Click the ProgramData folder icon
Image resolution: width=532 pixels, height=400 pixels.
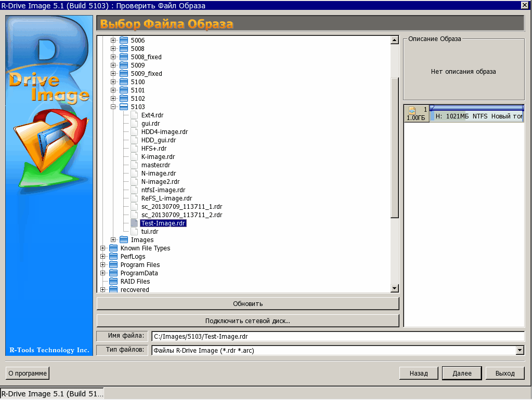(x=113, y=273)
